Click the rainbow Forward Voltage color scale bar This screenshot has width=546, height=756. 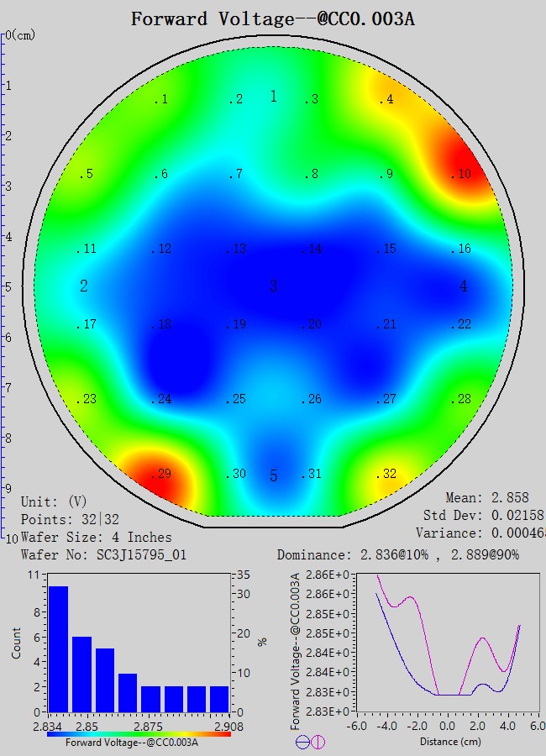click(139, 734)
